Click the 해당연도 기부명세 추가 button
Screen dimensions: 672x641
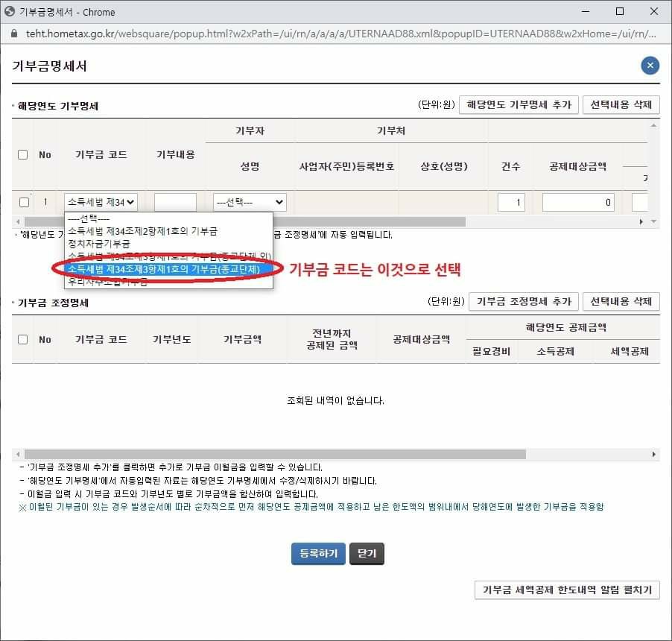click(x=519, y=105)
